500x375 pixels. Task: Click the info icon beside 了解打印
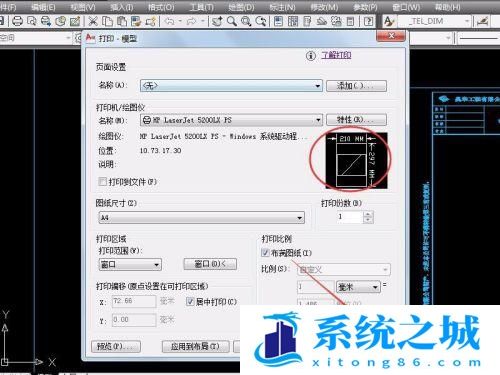311,56
